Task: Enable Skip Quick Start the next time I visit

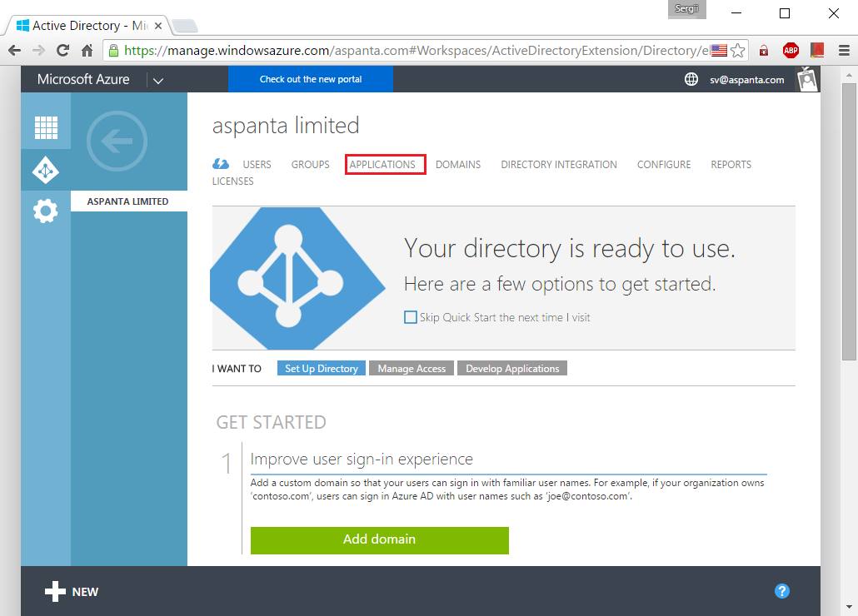Action: [410, 317]
